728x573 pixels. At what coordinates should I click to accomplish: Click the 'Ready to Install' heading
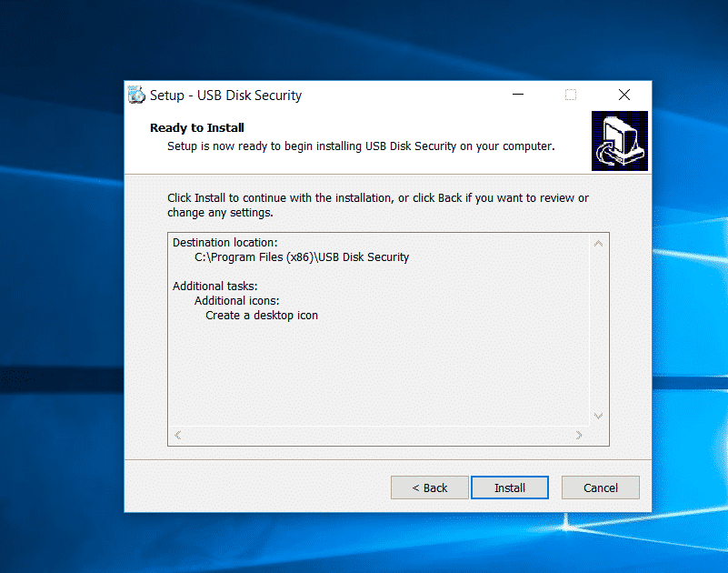197,128
